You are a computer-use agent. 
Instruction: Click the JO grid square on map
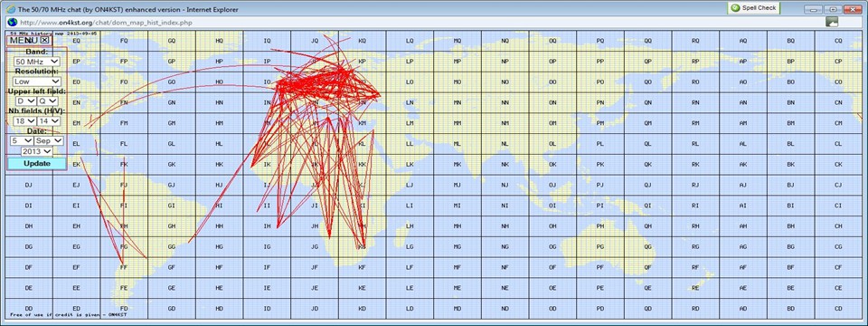point(315,82)
